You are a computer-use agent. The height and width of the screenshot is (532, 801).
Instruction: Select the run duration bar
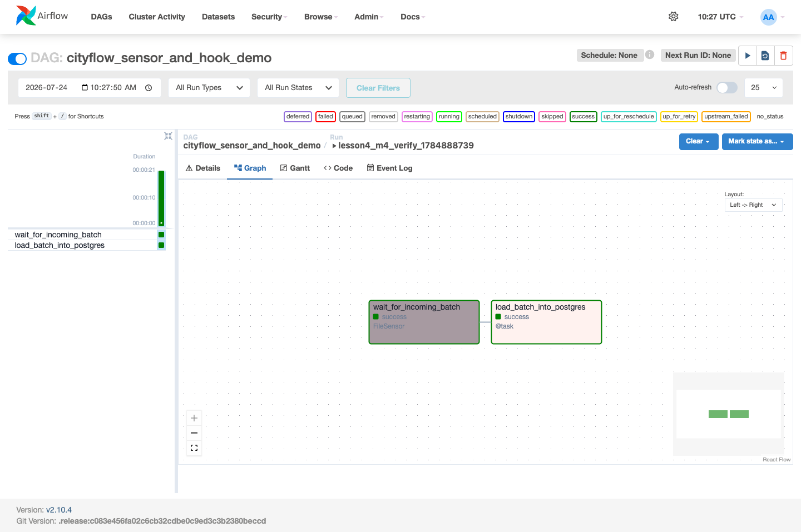[161, 198]
